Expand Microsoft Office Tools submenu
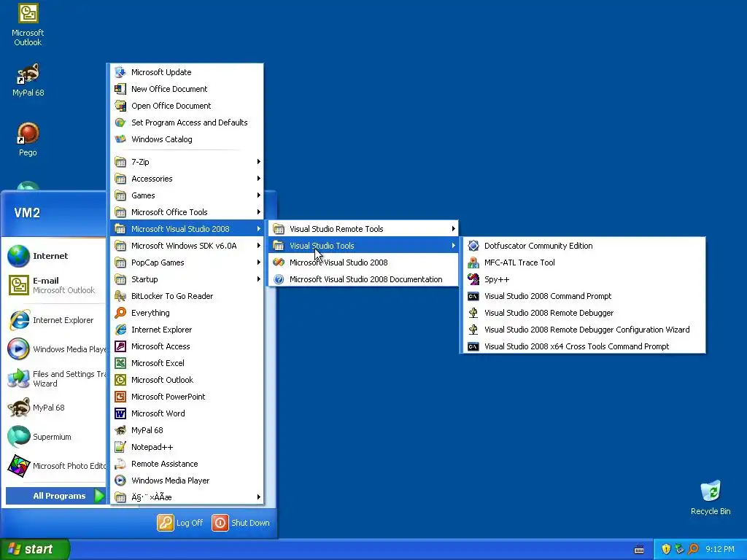747x560 pixels. click(187, 212)
